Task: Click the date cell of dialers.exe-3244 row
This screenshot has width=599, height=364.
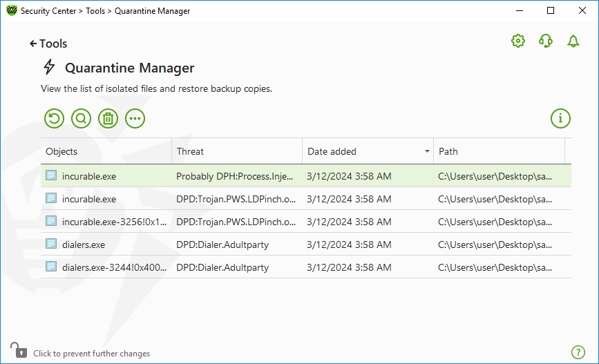Action: tap(349, 267)
